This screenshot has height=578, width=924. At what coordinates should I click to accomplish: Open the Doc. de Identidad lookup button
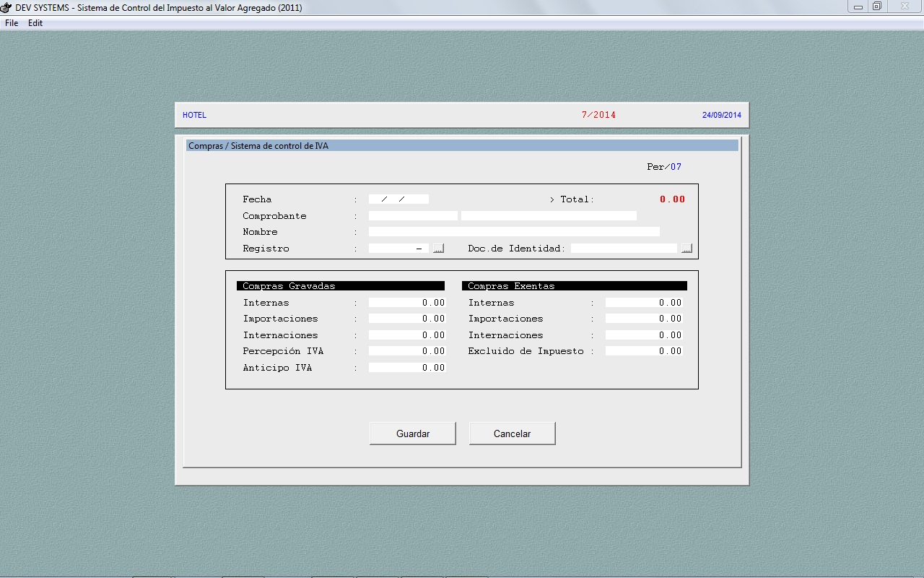(686, 249)
